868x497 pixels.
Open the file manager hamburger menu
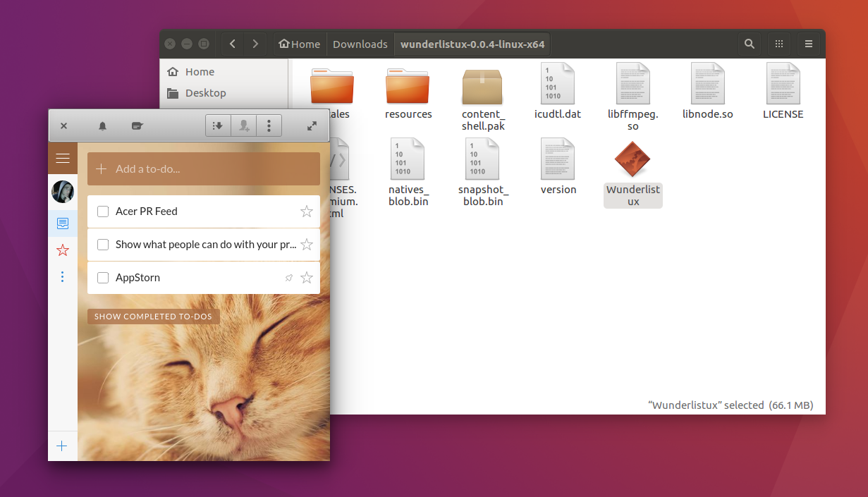[x=809, y=44]
